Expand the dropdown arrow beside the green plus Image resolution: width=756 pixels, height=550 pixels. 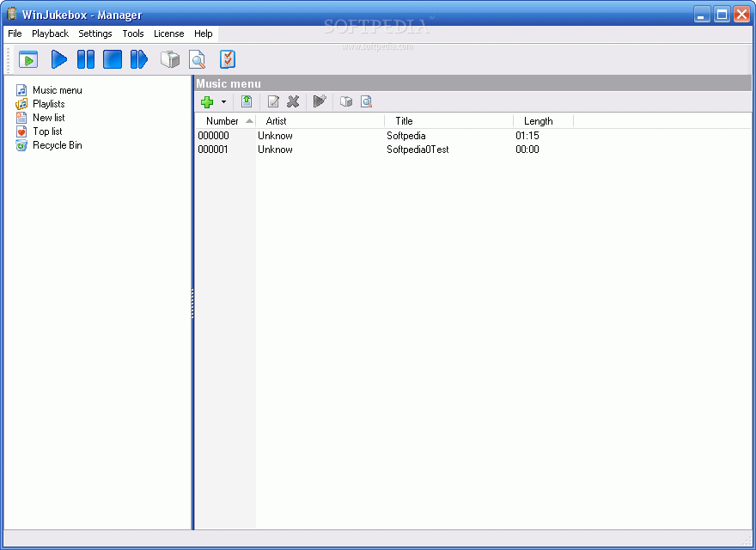point(223,101)
